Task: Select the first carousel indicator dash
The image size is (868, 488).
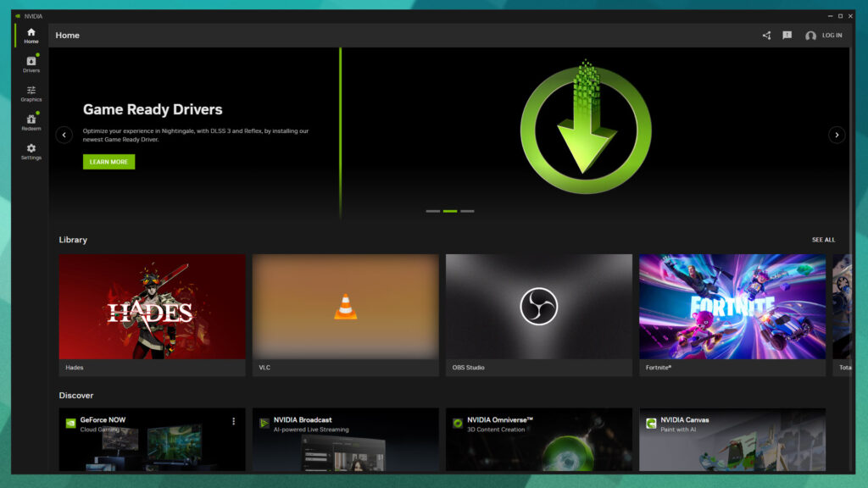Action: tap(433, 211)
